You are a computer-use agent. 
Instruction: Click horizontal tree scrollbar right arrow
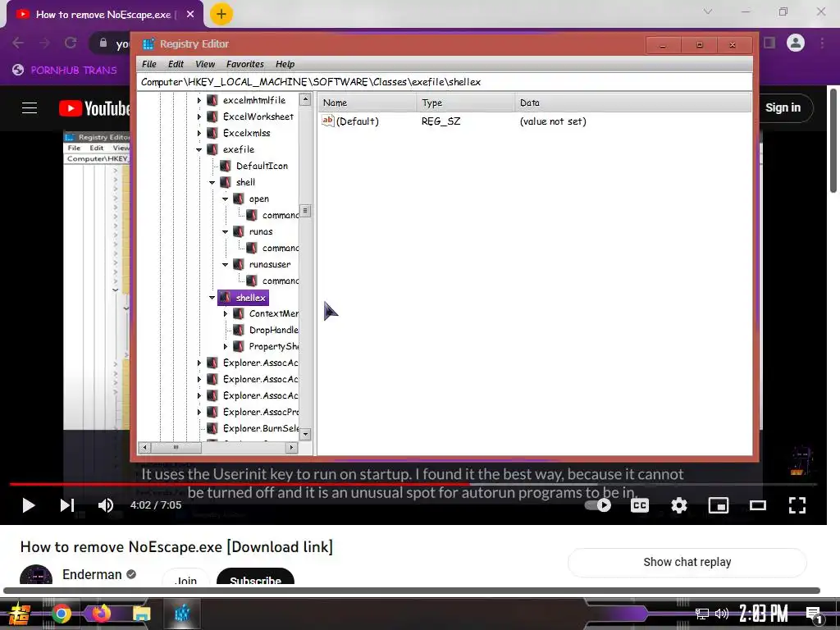coord(291,447)
